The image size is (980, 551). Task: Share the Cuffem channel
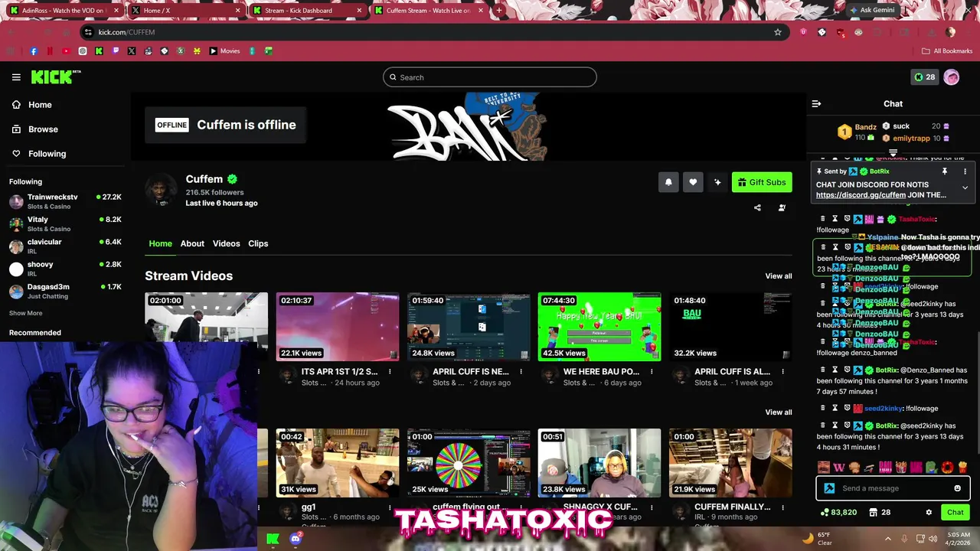pyautogui.click(x=757, y=207)
